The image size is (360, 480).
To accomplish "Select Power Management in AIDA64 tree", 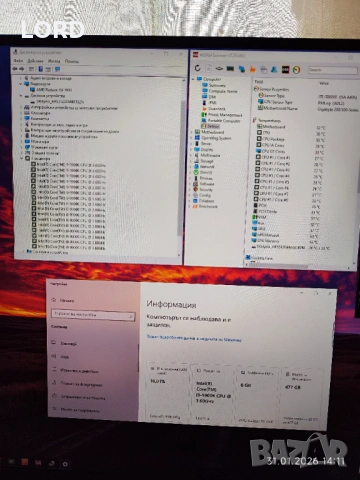I will click(x=225, y=115).
